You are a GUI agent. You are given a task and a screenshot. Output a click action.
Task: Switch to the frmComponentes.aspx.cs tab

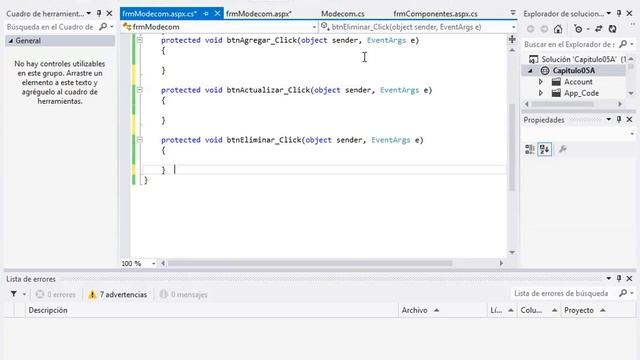(x=435, y=13)
